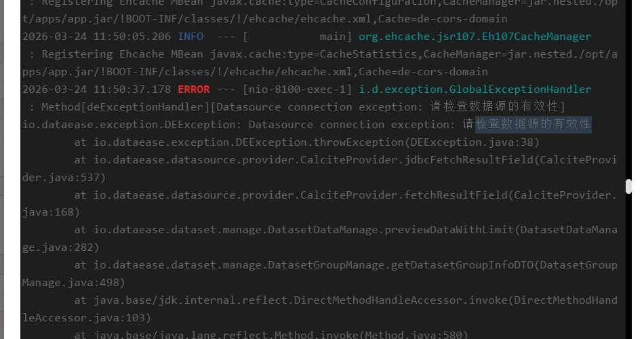Screen dimensions: 644x339
Task: Click the red ERROR log level label
Action: 193,89
